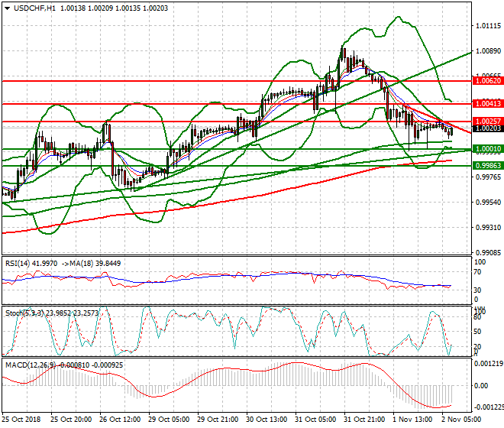Click the Stochastic scale value 50

(x=478, y=332)
